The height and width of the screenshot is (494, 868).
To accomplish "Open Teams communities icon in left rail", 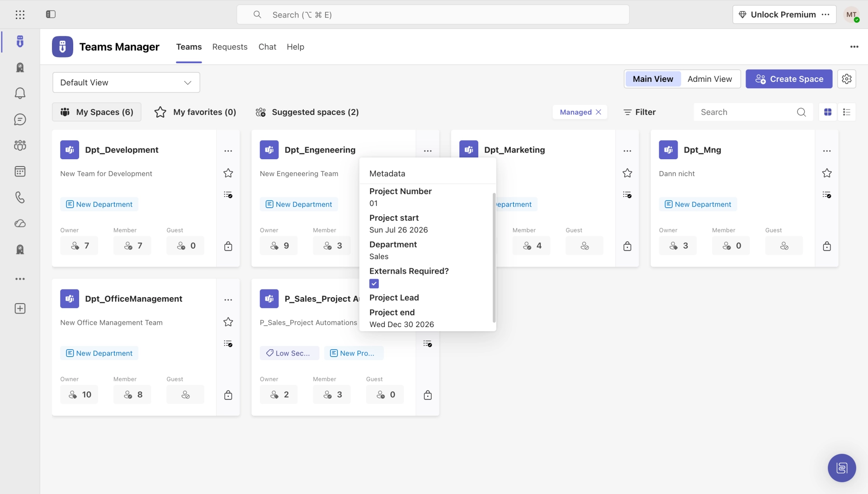I will 20,145.
